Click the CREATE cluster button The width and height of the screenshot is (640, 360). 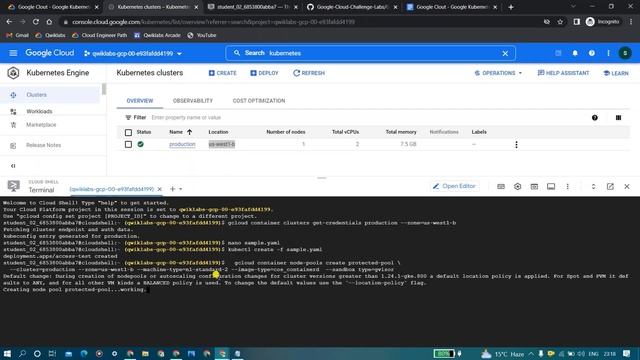point(222,73)
